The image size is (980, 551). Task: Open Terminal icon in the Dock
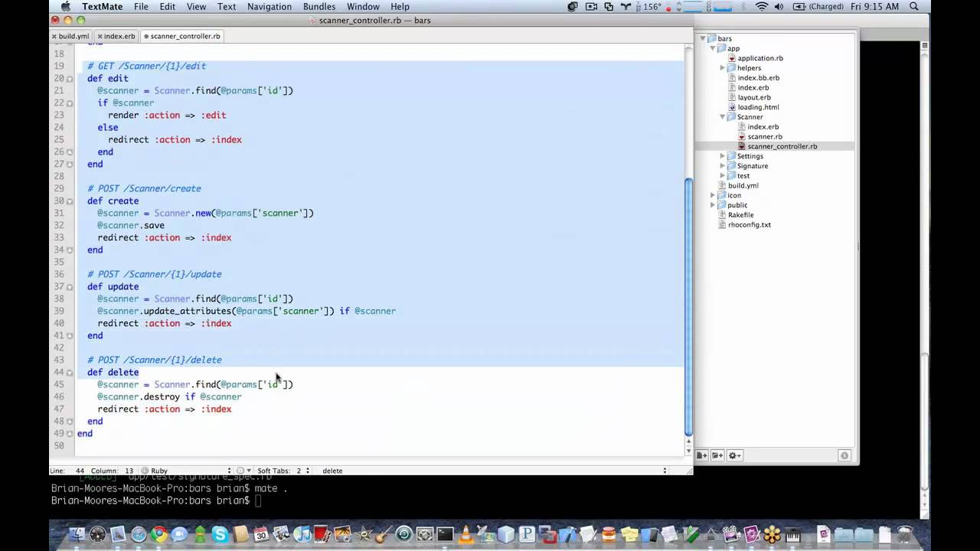[446, 534]
